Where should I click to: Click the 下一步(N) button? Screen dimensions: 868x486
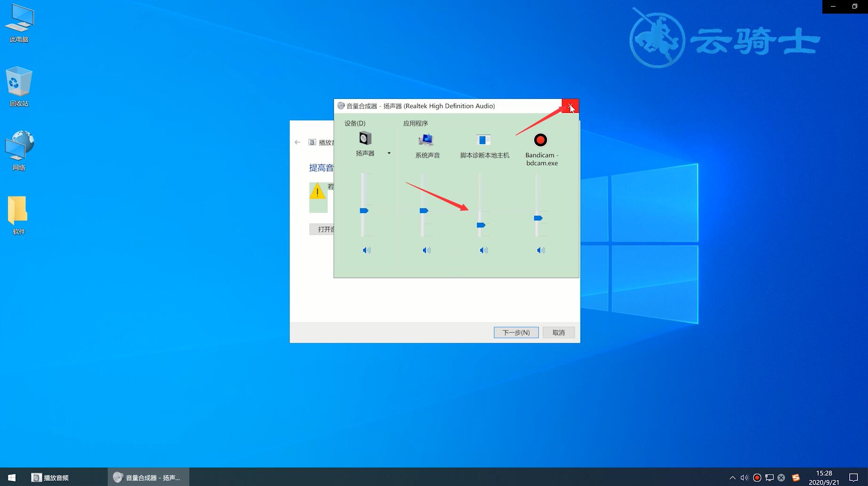pyautogui.click(x=516, y=332)
